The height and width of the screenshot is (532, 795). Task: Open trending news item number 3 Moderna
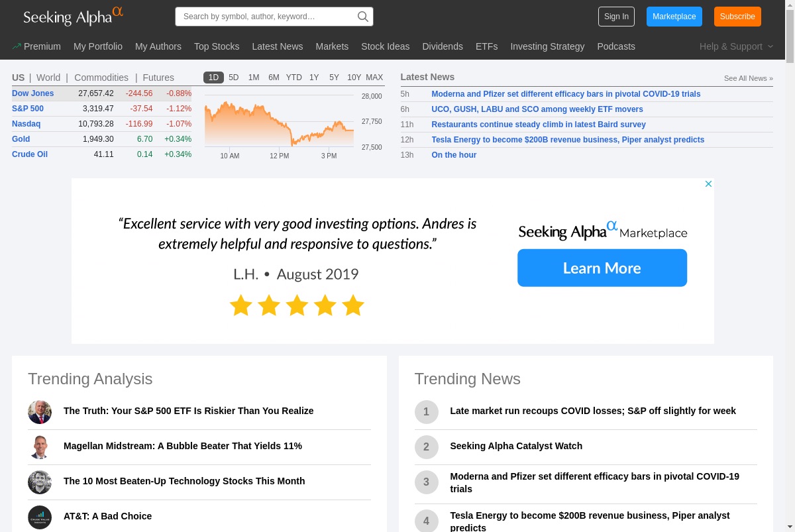pos(595,482)
